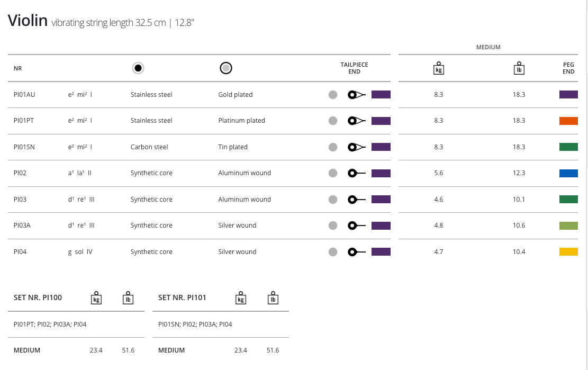
Task: Click the gray dot in the PI02 row
Action: 332,173
